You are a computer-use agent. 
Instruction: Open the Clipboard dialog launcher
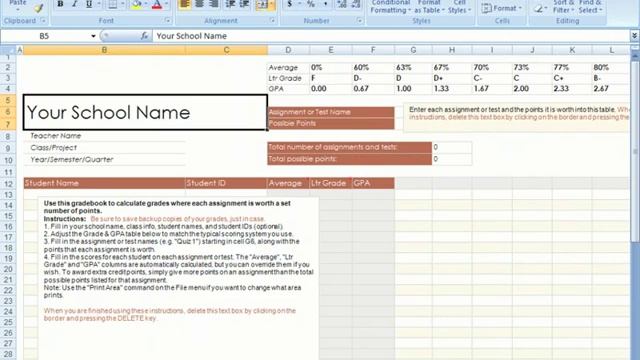tap(43, 20)
